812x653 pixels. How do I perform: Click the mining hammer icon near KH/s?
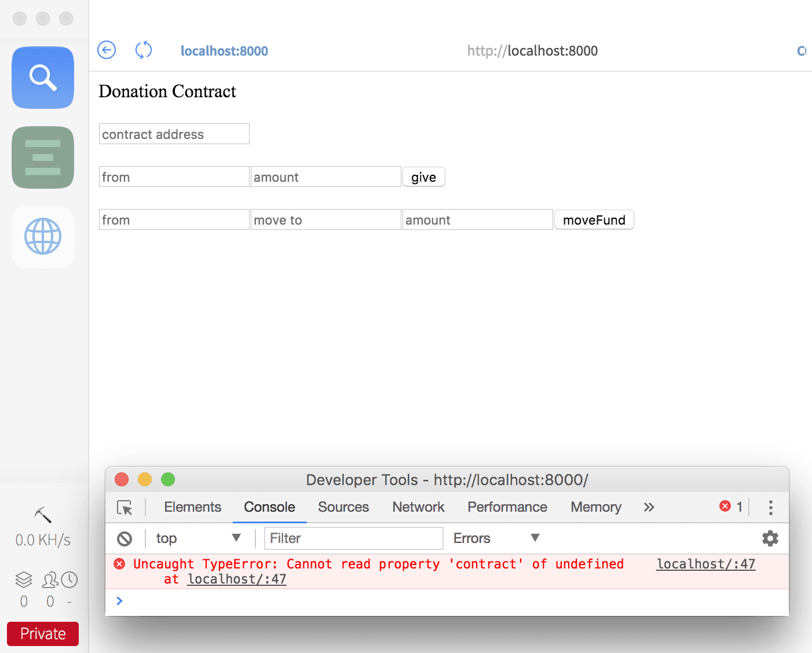[x=42, y=514]
